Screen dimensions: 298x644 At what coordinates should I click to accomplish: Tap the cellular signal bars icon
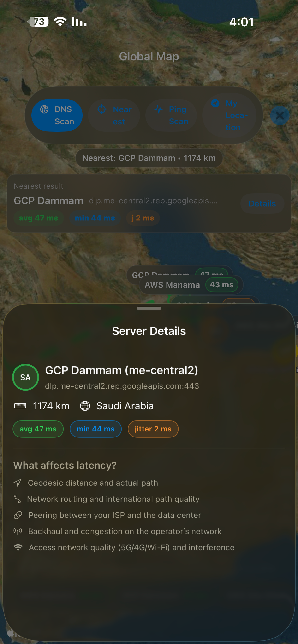coord(79,22)
